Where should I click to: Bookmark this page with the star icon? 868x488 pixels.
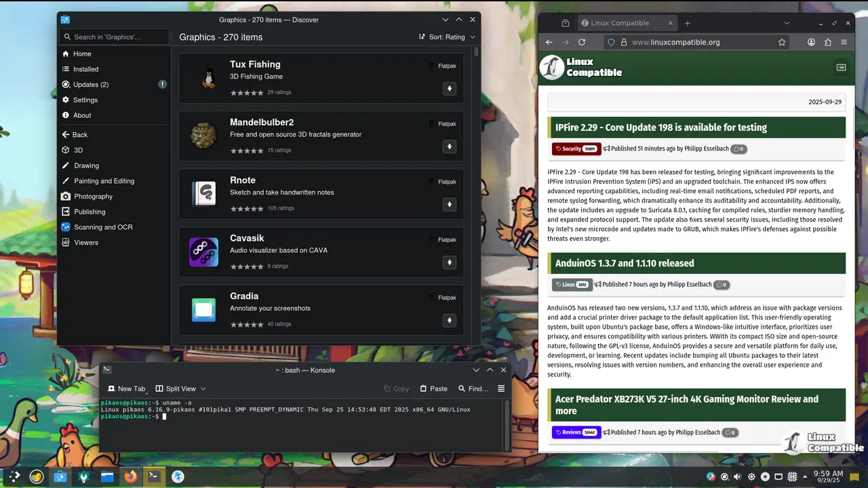(782, 42)
